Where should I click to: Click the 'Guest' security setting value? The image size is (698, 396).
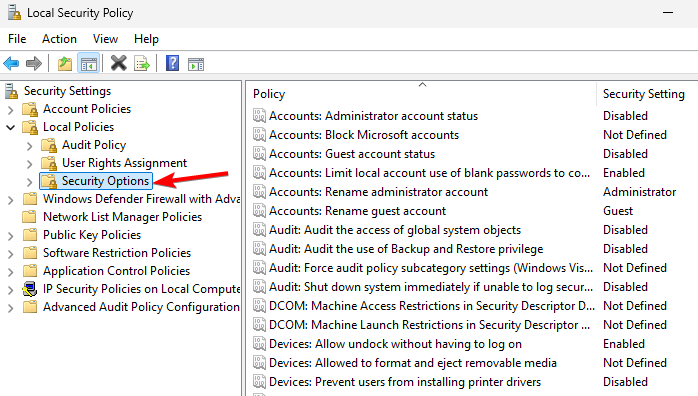pyautogui.click(x=618, y=211)
